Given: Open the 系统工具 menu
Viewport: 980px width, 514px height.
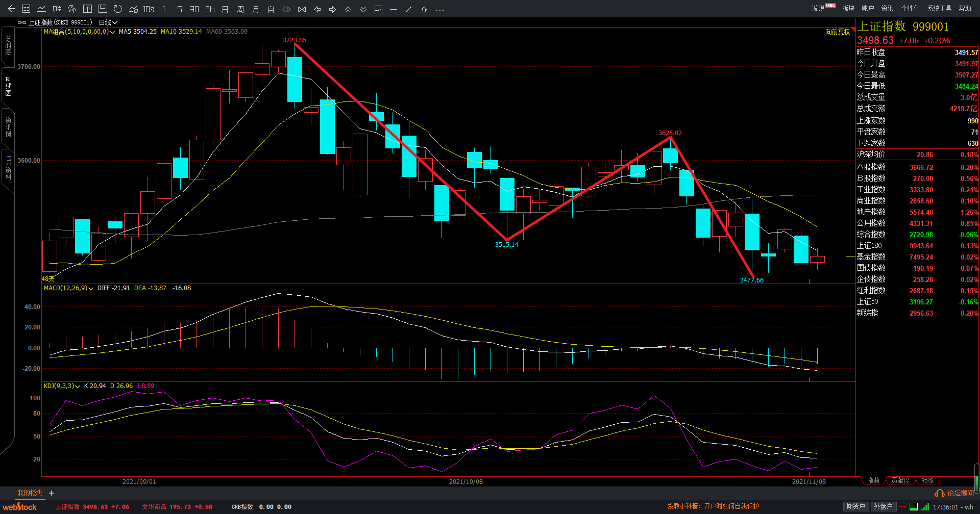Looking at the screenshot, I should pos(939,8).
